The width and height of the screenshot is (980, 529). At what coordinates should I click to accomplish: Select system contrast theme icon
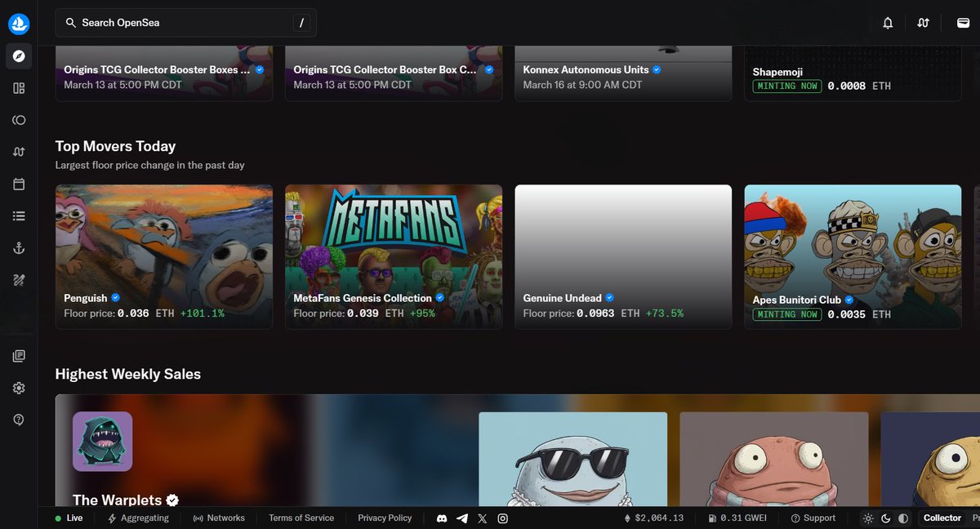pos(903,518)
